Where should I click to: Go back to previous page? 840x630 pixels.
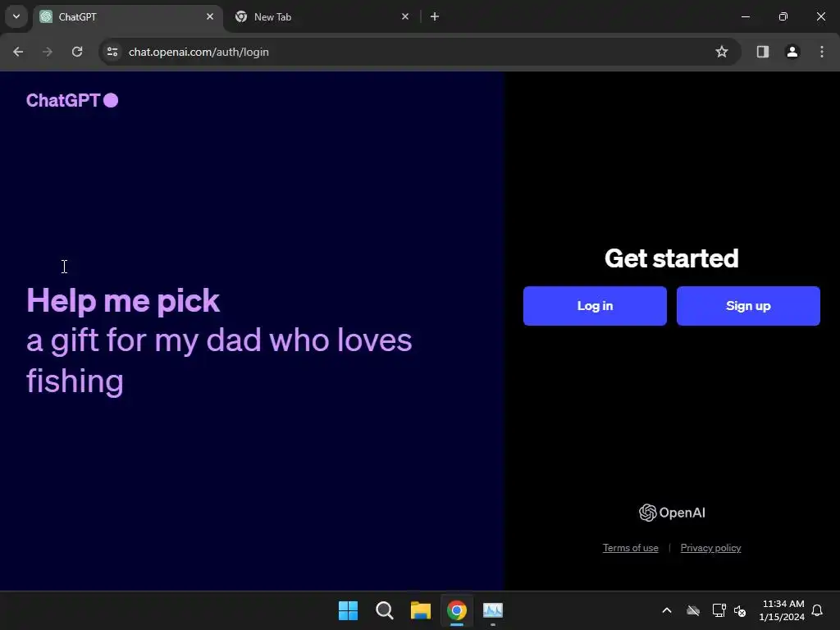18,52
